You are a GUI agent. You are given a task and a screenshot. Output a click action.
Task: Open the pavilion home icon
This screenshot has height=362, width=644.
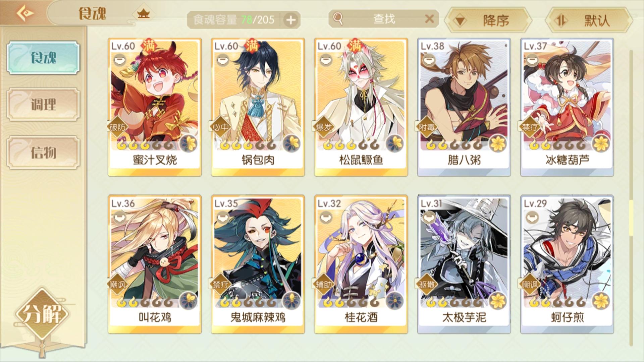pos(143,14)
